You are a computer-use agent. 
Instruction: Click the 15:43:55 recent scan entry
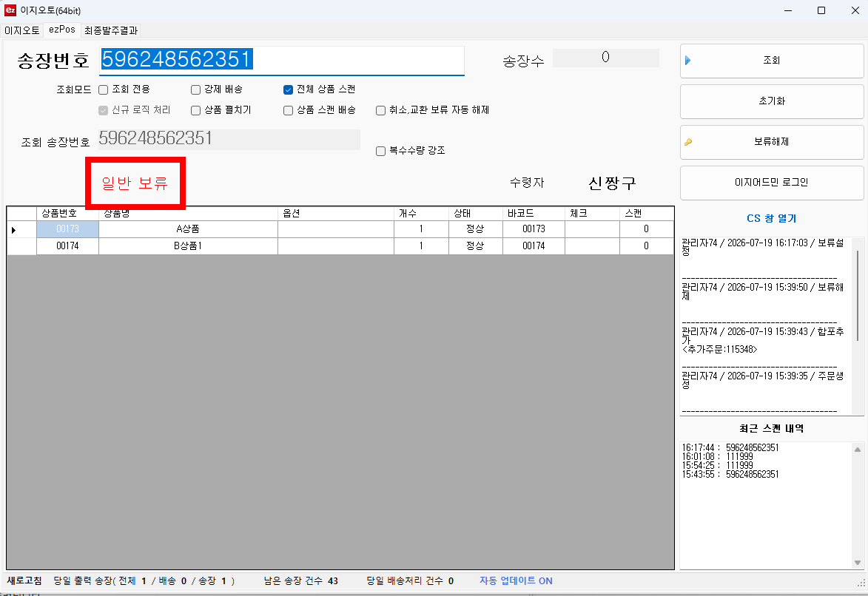pyautogui.click(x=730, y=474)
